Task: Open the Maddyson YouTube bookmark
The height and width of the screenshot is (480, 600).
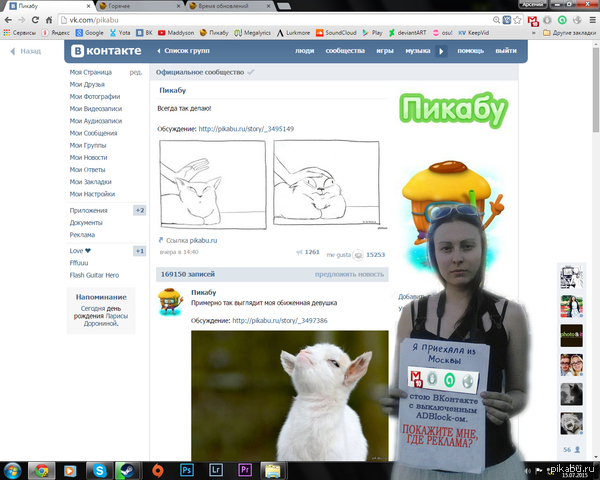Action: [176, 33]
